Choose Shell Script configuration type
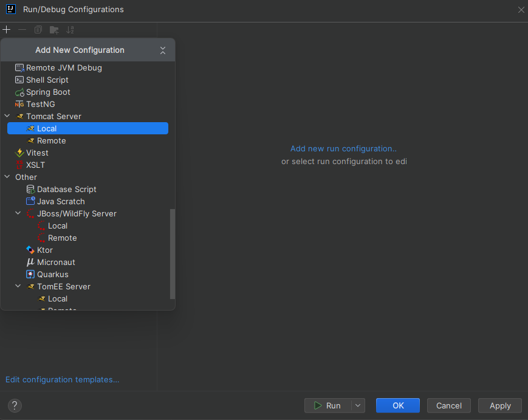This screenshot has width=528, height=420. pos(47,80)
